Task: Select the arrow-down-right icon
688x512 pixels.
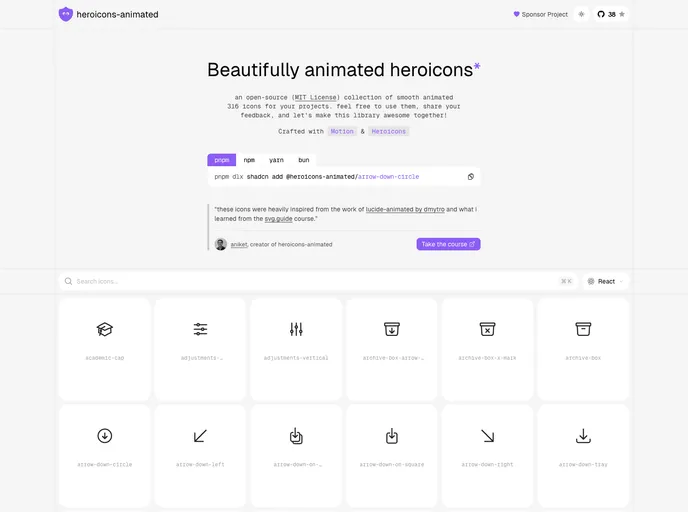Action: [487, 436]
